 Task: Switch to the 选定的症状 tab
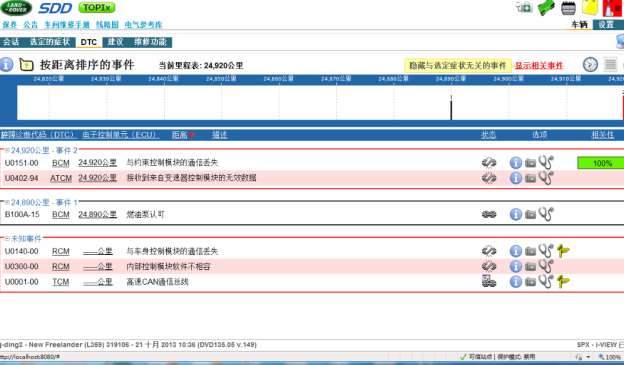(x=49, y=42)
